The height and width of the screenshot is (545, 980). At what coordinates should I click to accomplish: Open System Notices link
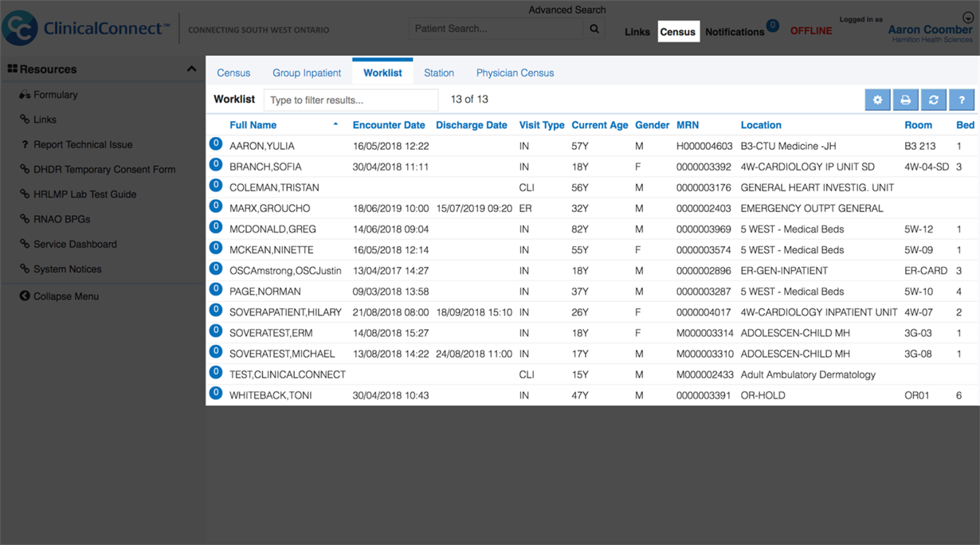click(67, 269)
